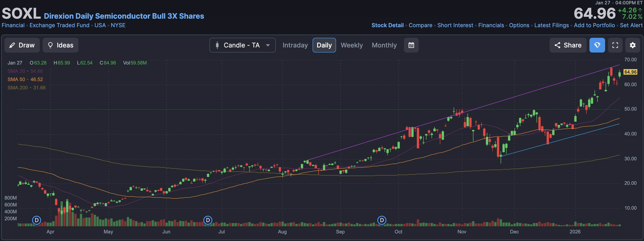Viewport: 644px width, 241px height.
Task: Click the 70.00 price axis label
Action: click(x=630, y=60)
